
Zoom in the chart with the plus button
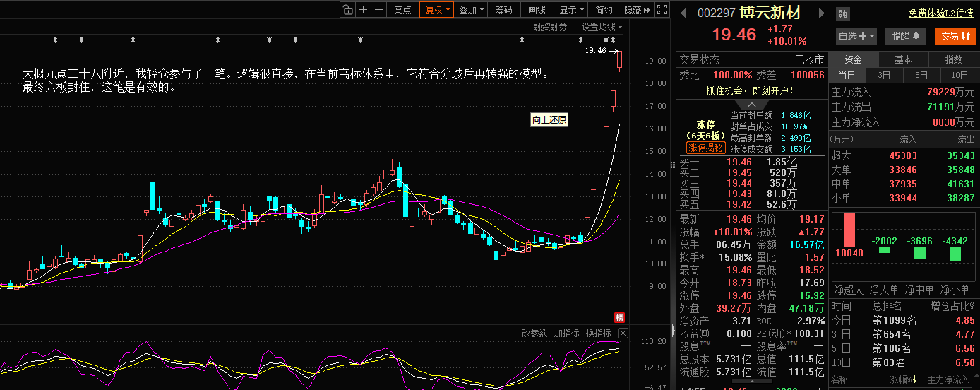[x=363, y=9]
